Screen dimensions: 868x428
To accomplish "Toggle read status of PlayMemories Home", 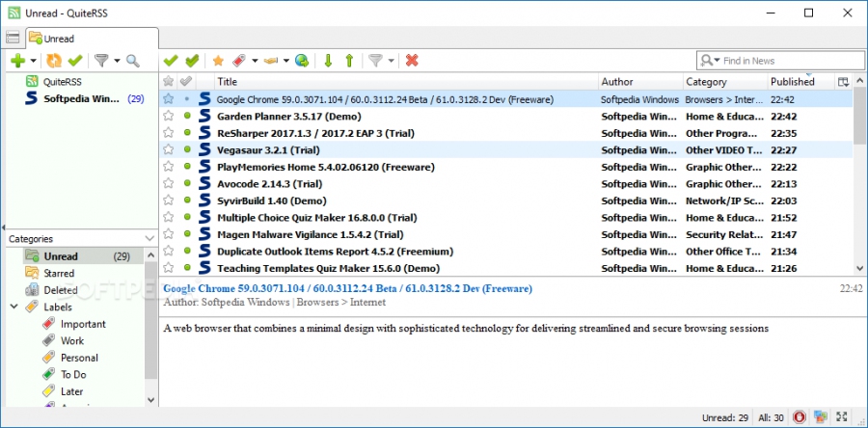I will tap(187, 167).
